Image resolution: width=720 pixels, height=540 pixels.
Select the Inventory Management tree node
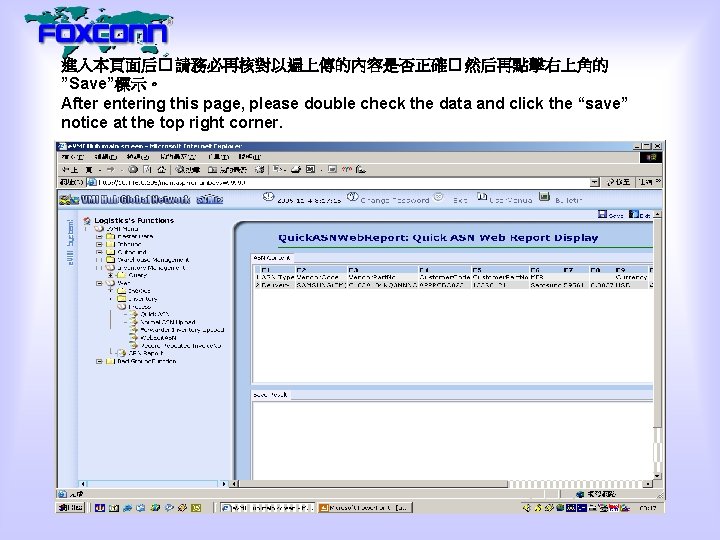point(151,267)
